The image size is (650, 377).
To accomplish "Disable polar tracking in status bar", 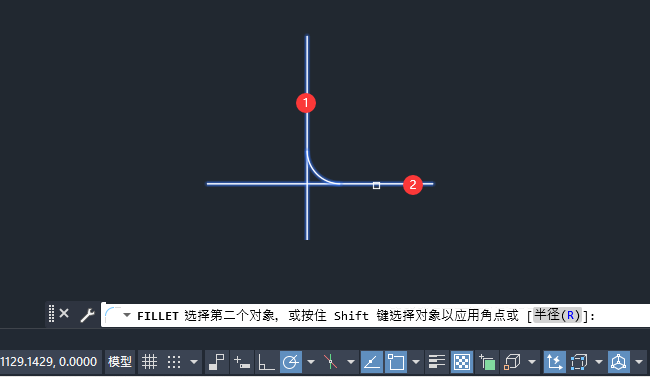I will (x=291, y=362).
